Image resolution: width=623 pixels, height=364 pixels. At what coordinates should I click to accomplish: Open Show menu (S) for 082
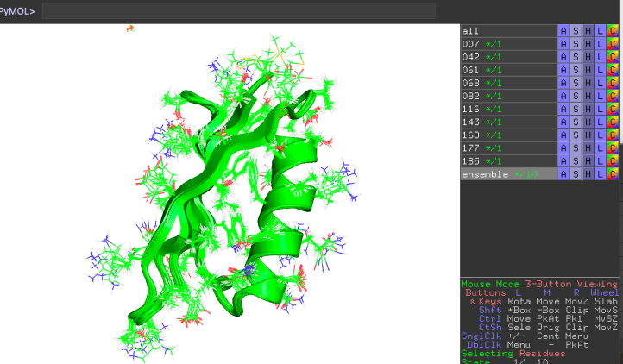[x=576, y=96]
